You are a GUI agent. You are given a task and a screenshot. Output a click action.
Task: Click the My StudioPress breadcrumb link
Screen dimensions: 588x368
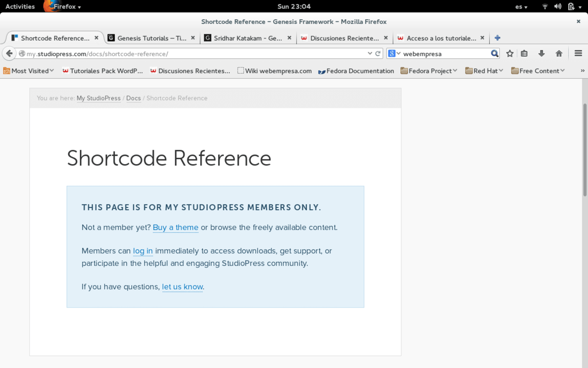[x=99, y=98]
